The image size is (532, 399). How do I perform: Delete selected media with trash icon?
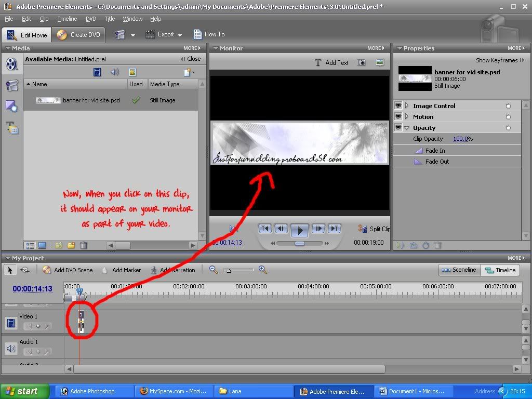[84, 245]
